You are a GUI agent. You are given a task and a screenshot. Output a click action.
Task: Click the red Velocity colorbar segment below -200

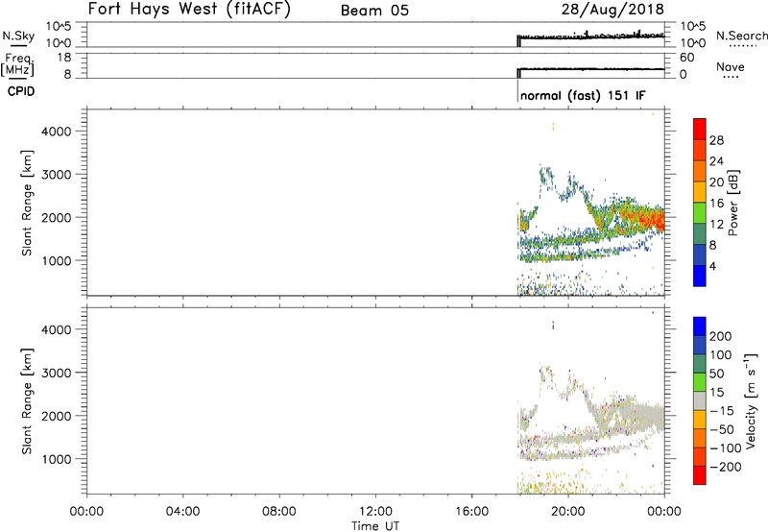700,475
